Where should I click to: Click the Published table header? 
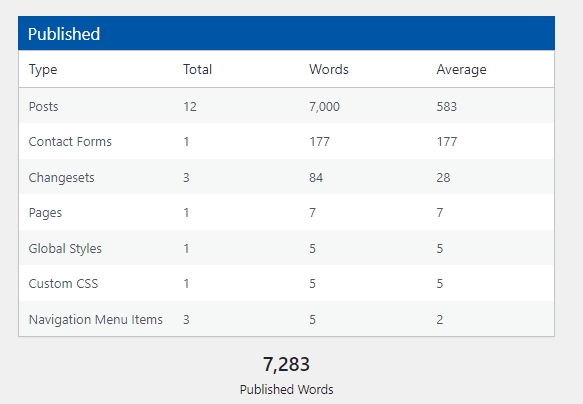tap(286, 33)
